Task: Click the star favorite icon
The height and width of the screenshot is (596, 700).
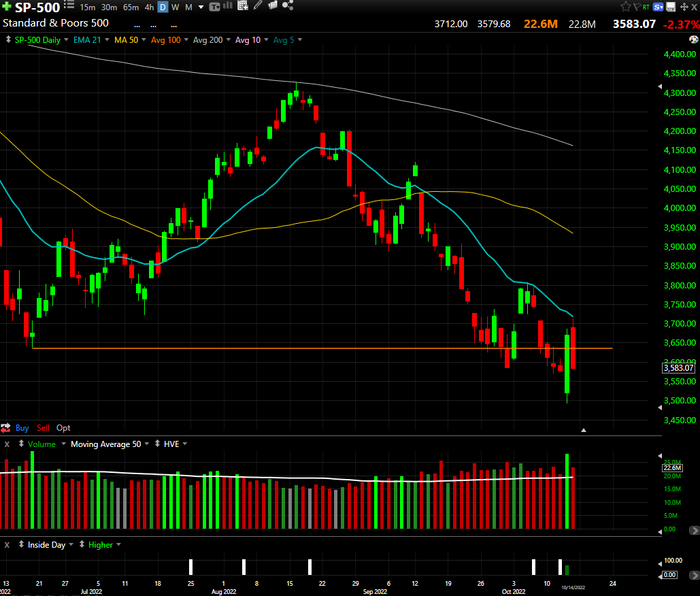Action: tap(625, 7)
